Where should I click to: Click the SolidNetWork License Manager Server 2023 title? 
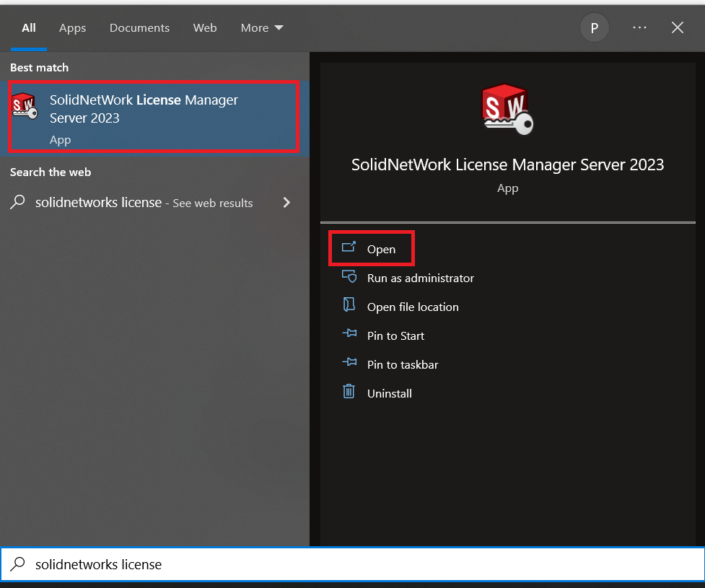[507, 165]
